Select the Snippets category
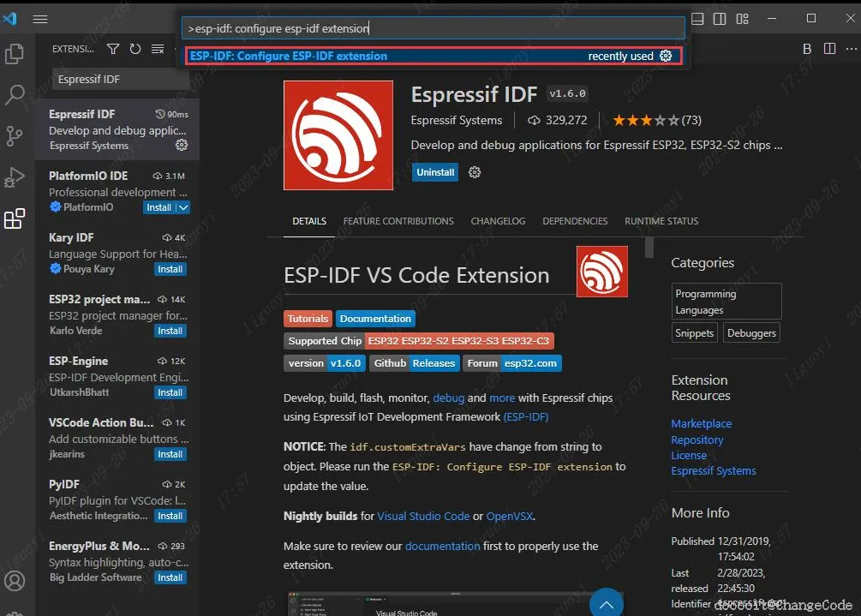 (694, 332)
